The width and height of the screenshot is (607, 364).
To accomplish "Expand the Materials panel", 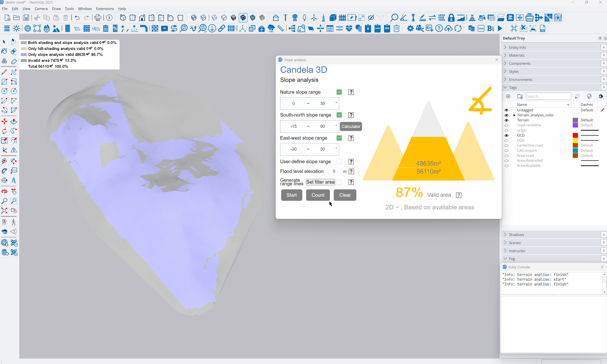I will [505, 55].
